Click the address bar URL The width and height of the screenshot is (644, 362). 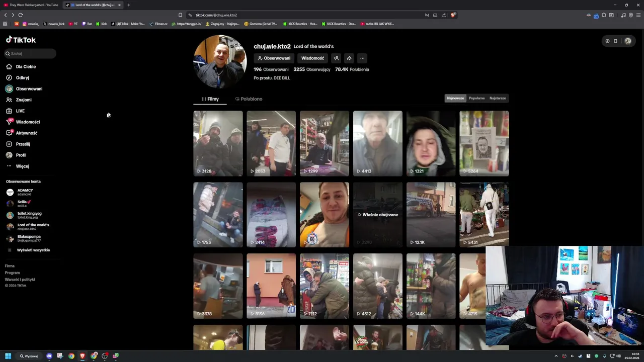(216, 15)
